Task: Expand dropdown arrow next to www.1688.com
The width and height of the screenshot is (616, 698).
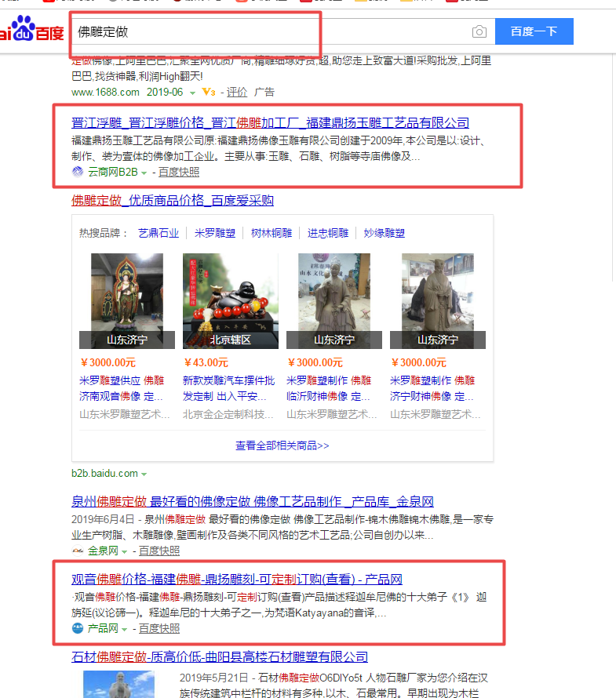Action: (192, 93)
